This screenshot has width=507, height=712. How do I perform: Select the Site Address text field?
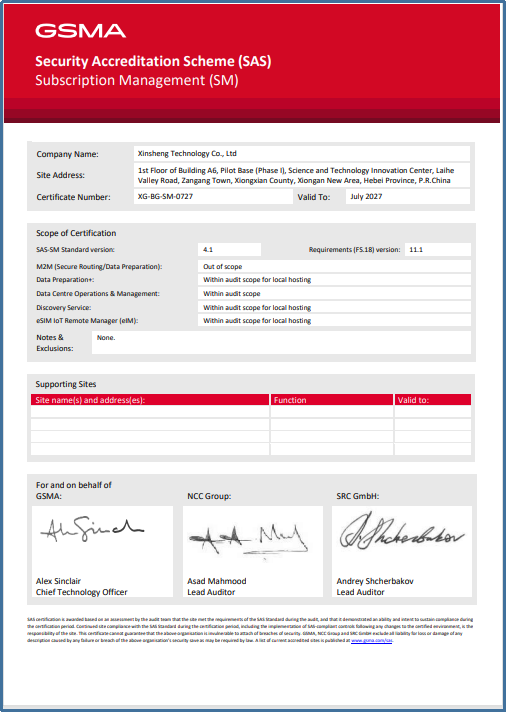(x=302, y=175)
